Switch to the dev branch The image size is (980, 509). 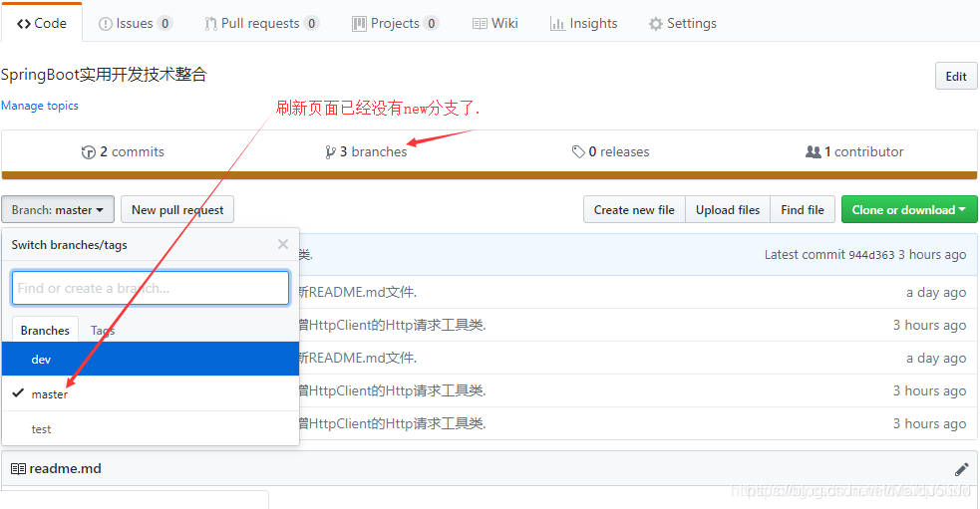(150, 360)
